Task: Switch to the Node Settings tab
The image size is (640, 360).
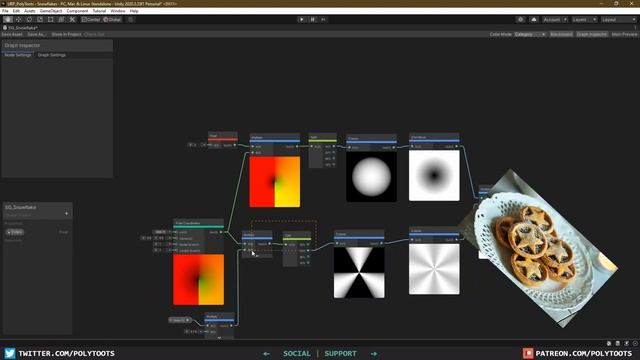Action: pos(18,55)
